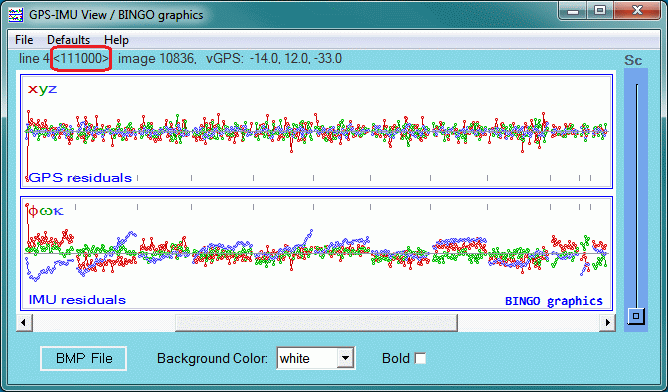The height and width of the screenshot is (392, 668).
Task: Click the 'xyz' legend label
Action: click(42, 89)
